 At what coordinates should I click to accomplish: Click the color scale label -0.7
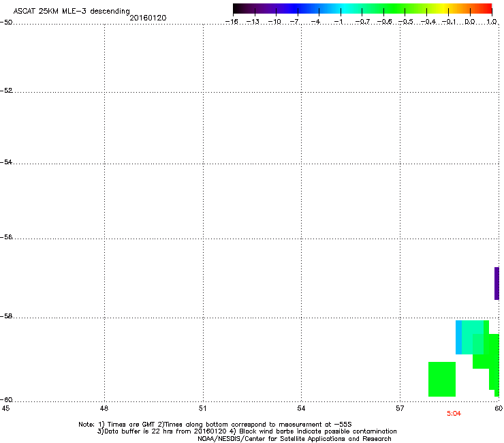362,22
